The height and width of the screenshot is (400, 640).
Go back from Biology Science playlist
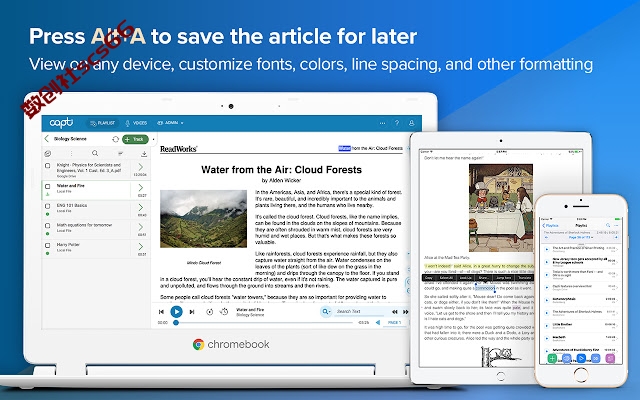(x=47, y=139)
